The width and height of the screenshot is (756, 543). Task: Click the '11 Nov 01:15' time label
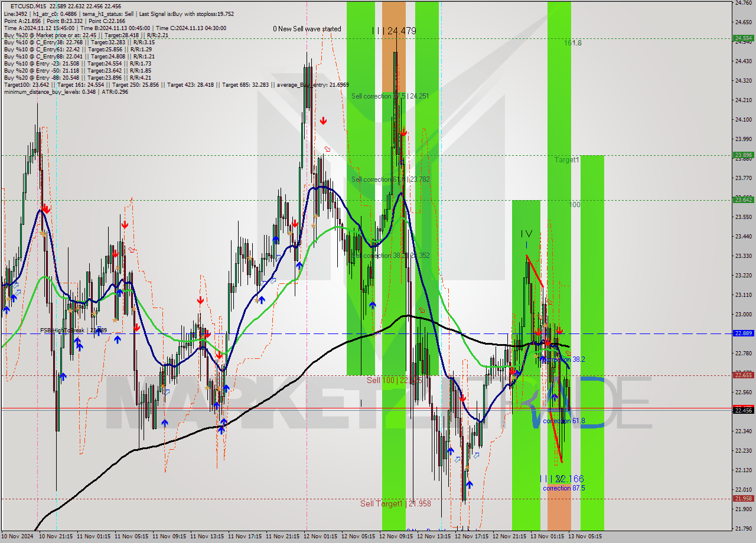(93, 537)
